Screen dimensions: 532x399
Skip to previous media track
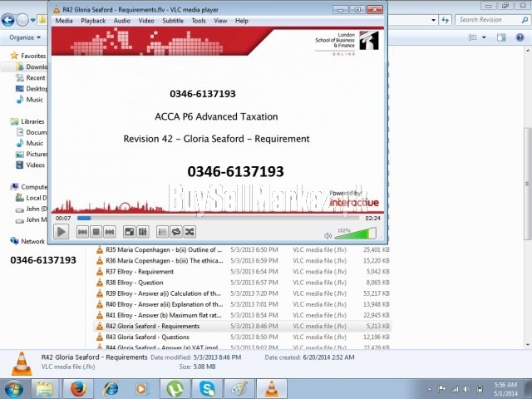coord(82,232)
